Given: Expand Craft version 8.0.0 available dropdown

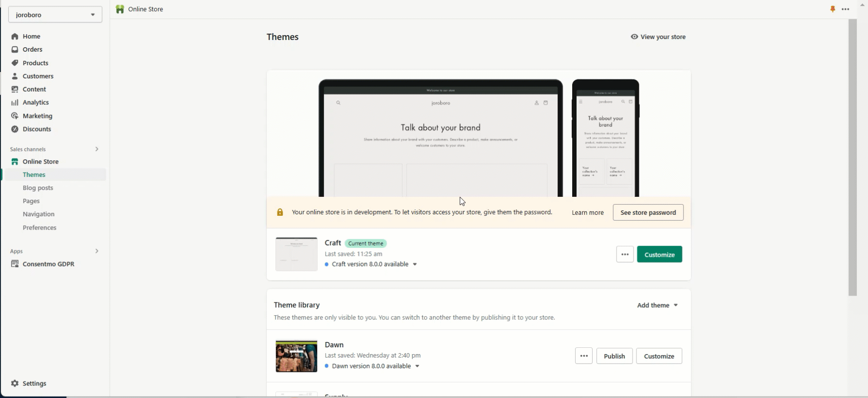Looking at the screenshot, I should pos(415,265).
